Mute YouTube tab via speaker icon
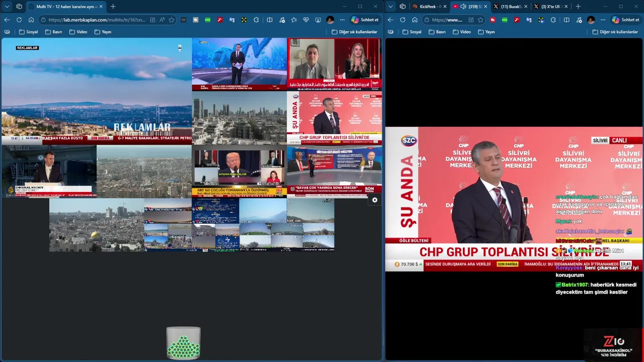The width and height of the screenshot is (644, 362). (x=462, y=7)
